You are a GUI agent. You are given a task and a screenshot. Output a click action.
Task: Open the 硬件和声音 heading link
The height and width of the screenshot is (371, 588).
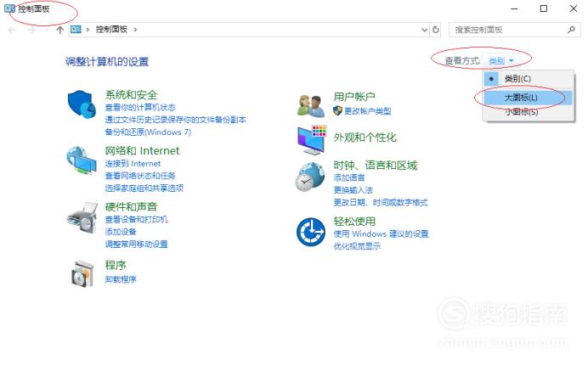coord(131,206)
